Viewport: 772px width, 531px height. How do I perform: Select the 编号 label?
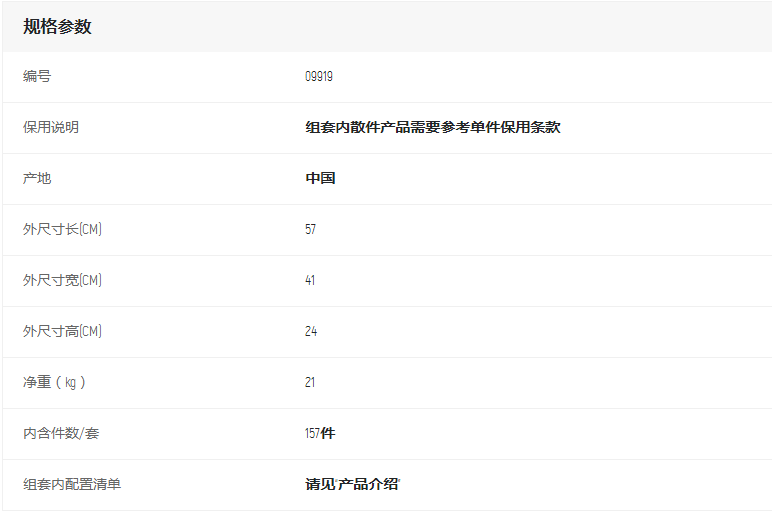(x=37, y=76)
